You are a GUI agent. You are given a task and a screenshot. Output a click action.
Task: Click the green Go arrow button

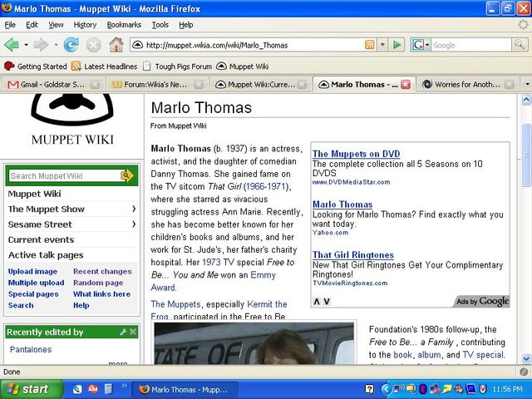[x=397, y=44]
